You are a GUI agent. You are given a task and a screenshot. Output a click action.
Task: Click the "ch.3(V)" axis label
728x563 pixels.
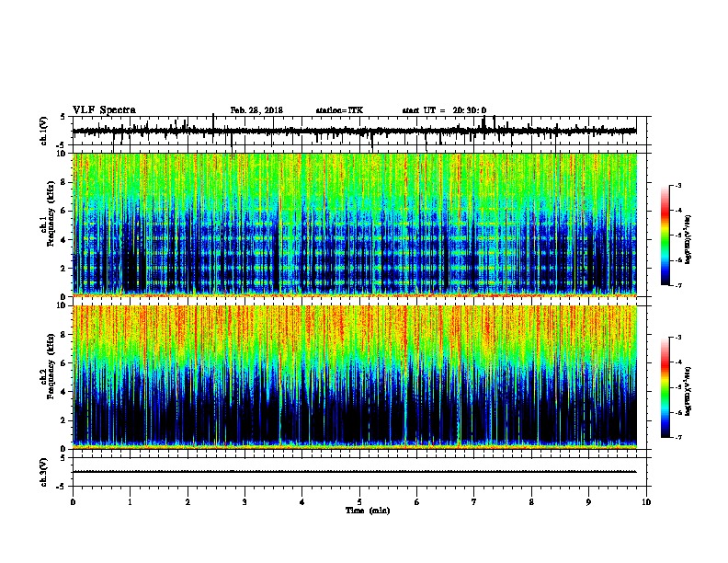click(x=43, y=472)
